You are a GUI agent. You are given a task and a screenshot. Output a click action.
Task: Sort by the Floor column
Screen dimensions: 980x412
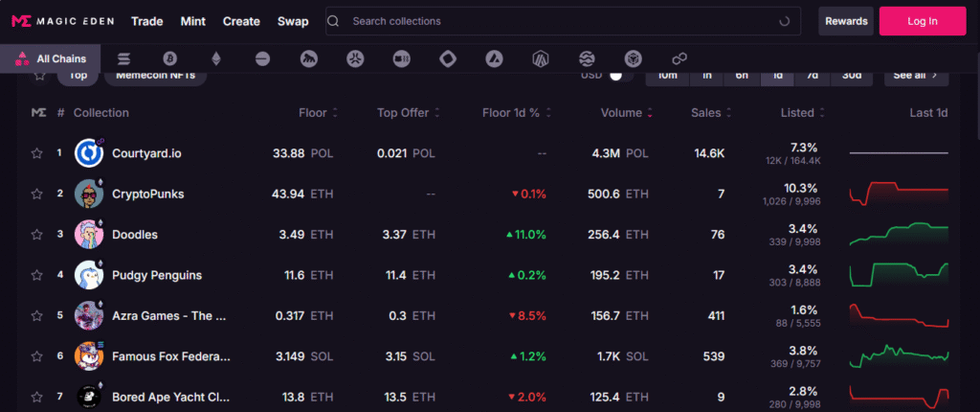[318, 113]
